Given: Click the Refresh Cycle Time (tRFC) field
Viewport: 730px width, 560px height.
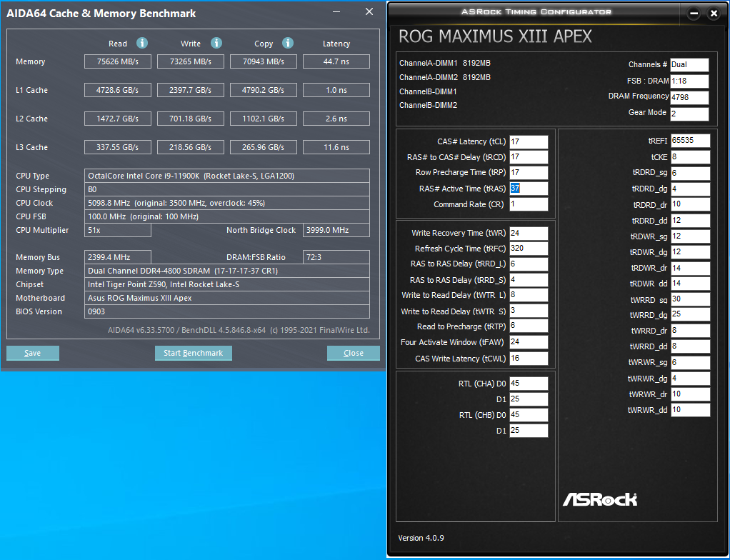Looking at the screenshot, I should 529,248.
